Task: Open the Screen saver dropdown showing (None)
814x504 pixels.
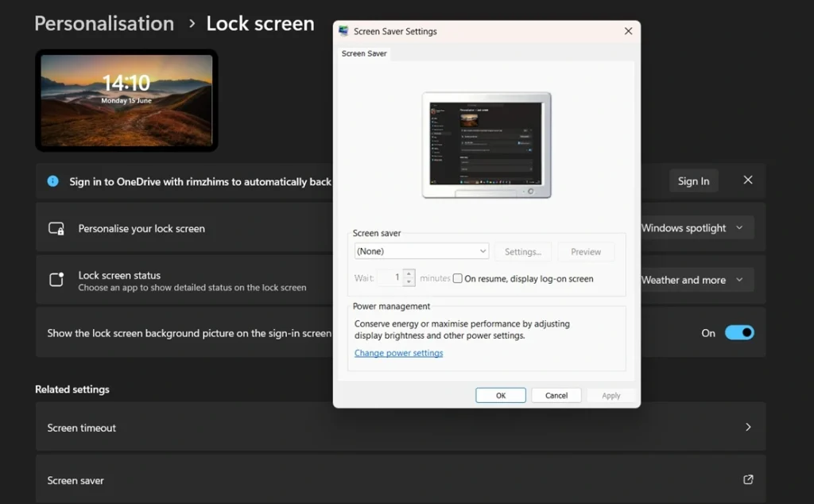Action: (x=421, y=251)
